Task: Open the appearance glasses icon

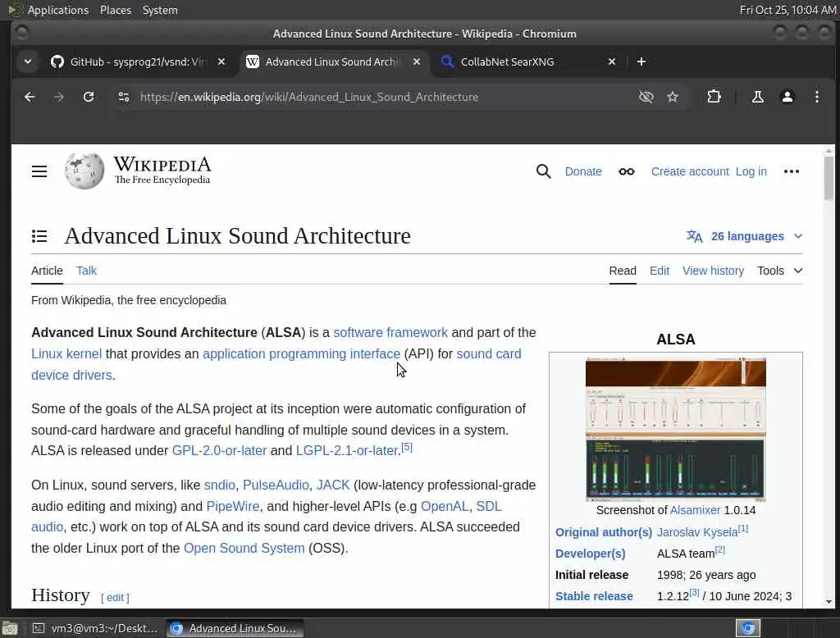Action: pos(626,171)
